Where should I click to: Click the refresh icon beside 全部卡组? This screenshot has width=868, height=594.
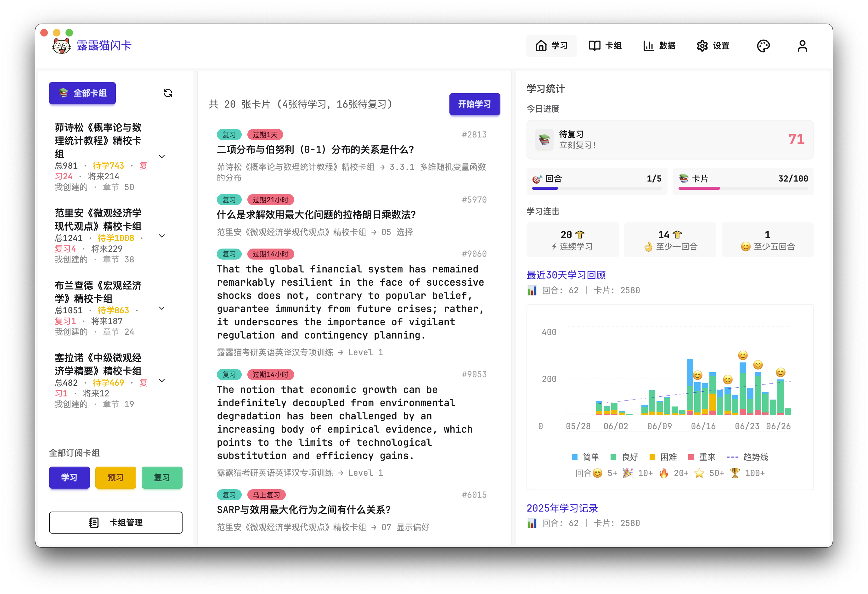pyautogui.click(x=168, y=93)
